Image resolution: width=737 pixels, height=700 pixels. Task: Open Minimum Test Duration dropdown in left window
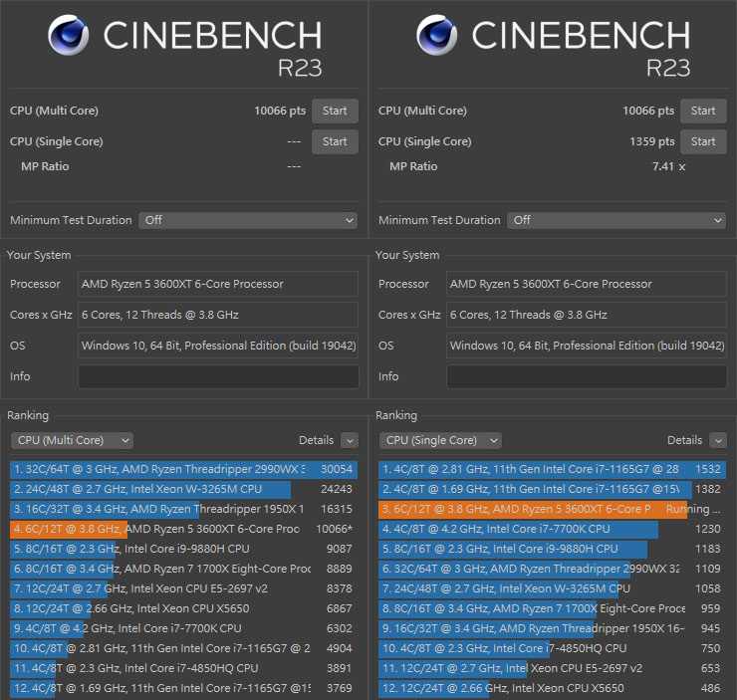pos(248,220)
